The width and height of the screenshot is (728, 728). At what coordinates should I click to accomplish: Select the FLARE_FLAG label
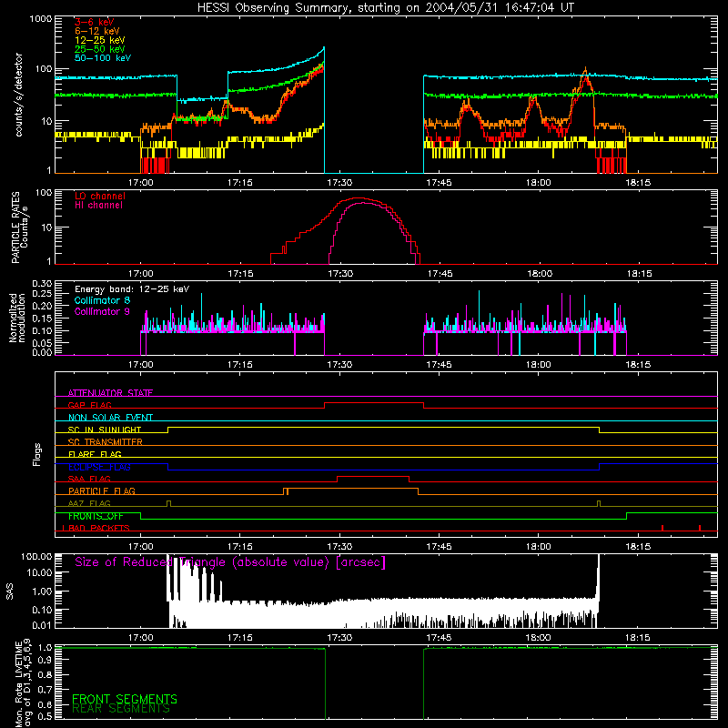tap(95, 454)
